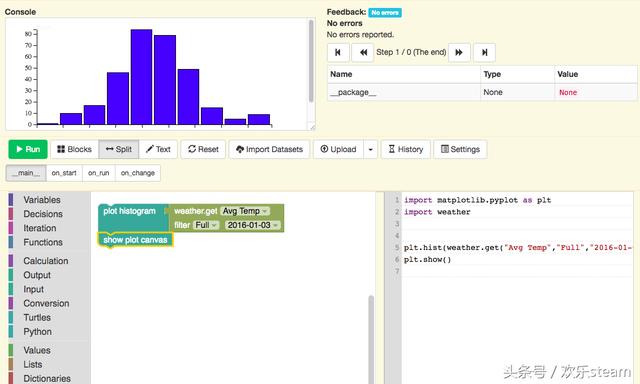
Task: Open the Turtles block category
Action: (x=37, y=317)
